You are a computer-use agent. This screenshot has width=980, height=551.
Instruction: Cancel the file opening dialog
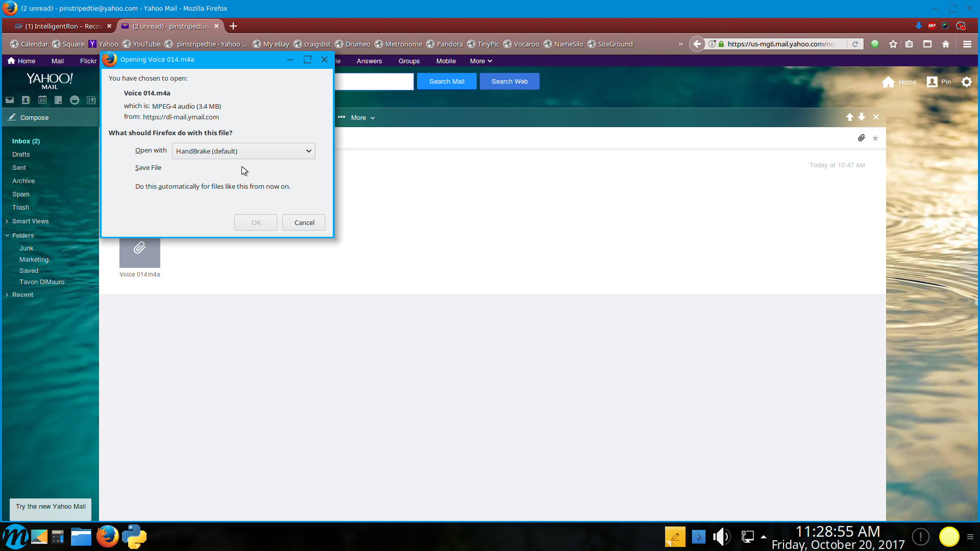tap(304, 222)
